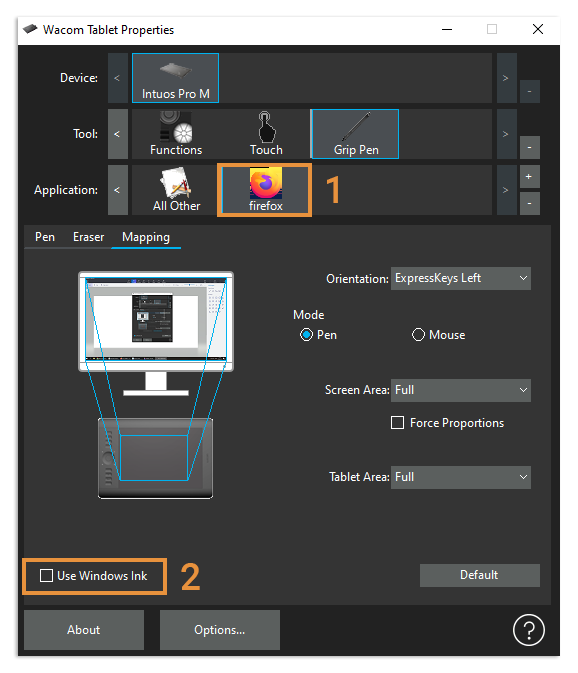Remove application with minus button

(x=530, y=203)
